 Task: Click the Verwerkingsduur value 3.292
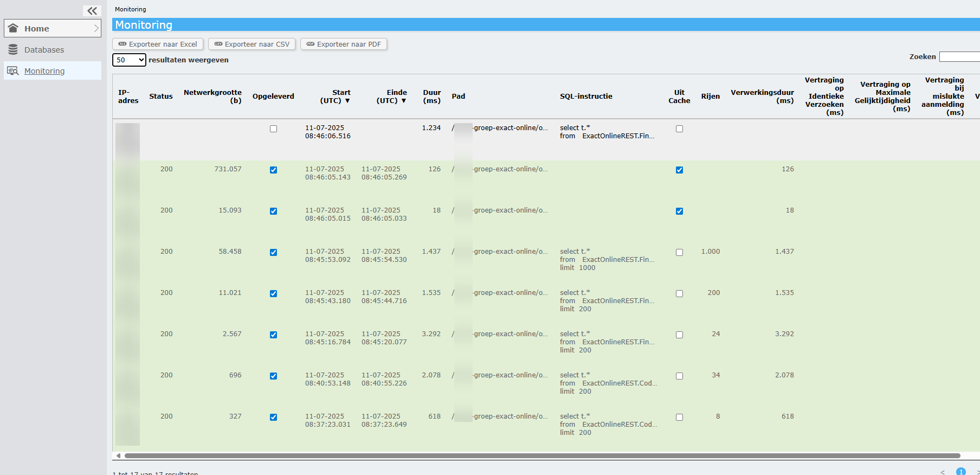[784, 334]
